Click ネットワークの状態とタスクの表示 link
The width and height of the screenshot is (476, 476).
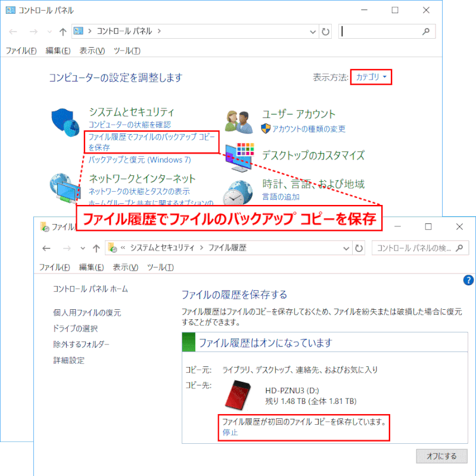click(139, 192)
